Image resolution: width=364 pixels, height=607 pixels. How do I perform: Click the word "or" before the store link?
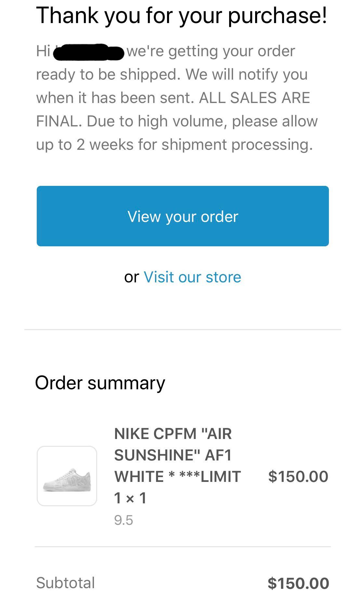[x=131, y=277]
